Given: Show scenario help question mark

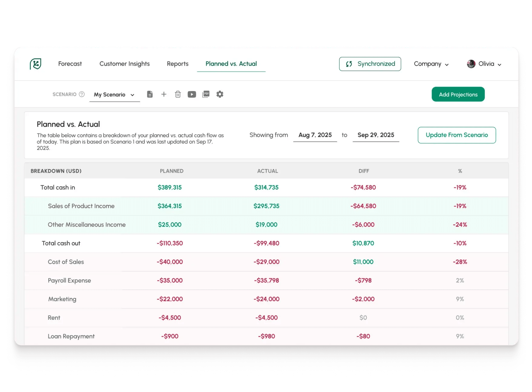Looking at the screenshot, I should [x=82, y=94].
